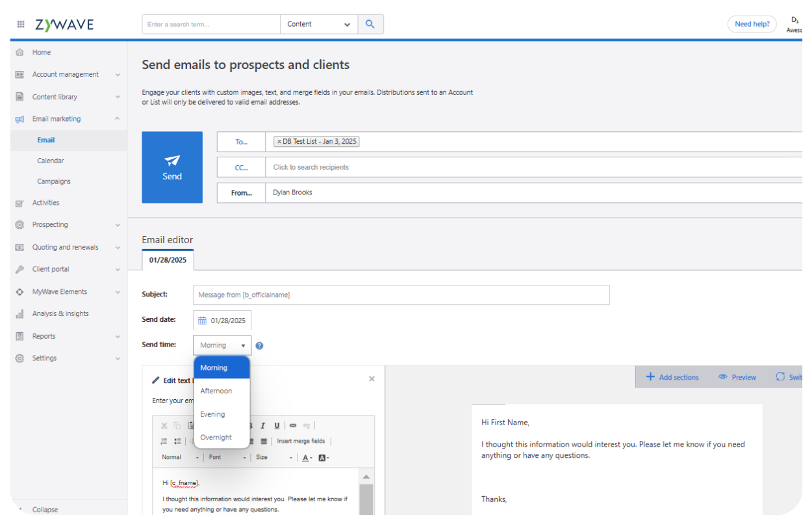
Task: Select Overnight as the send time
Action: point(216,438)
